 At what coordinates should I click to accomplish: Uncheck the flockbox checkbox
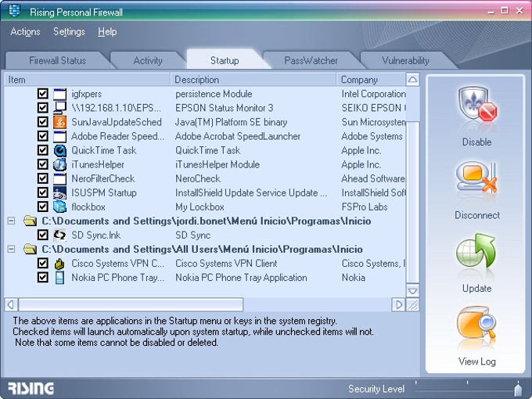pyautogui.click(x=43, y=207)
